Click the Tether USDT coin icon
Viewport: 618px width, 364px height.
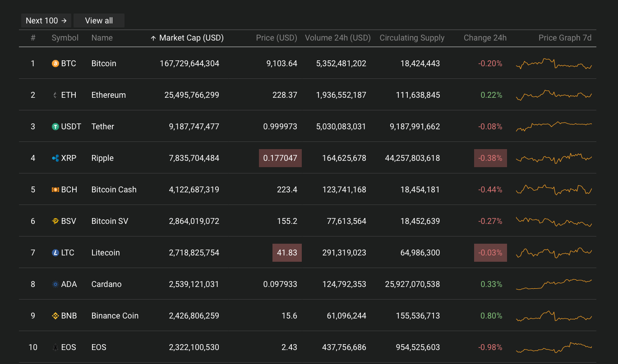(55, 127)
